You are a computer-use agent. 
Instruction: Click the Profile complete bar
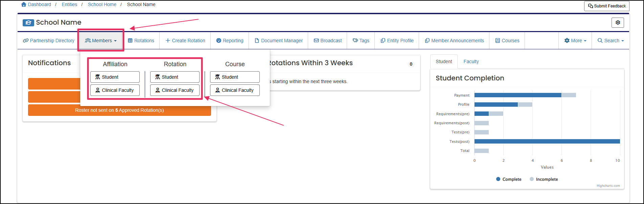click(x=496, y=104)
